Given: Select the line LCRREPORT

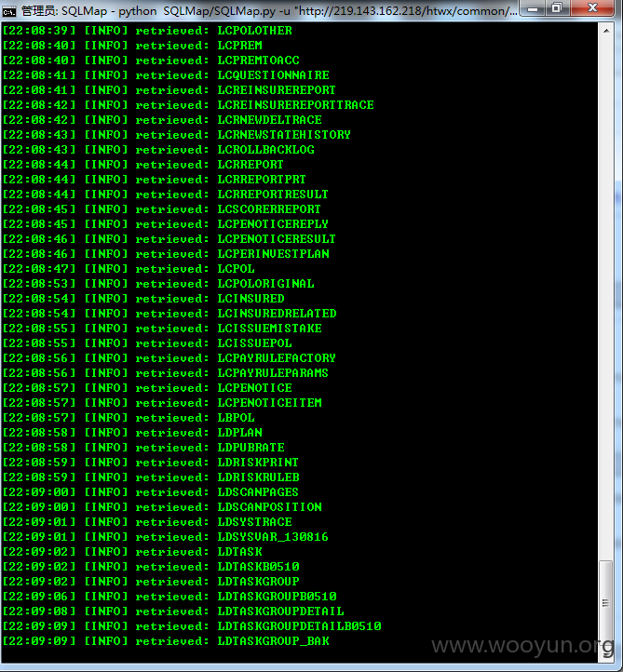Looking at the screenshot, I should click(143, 165).
